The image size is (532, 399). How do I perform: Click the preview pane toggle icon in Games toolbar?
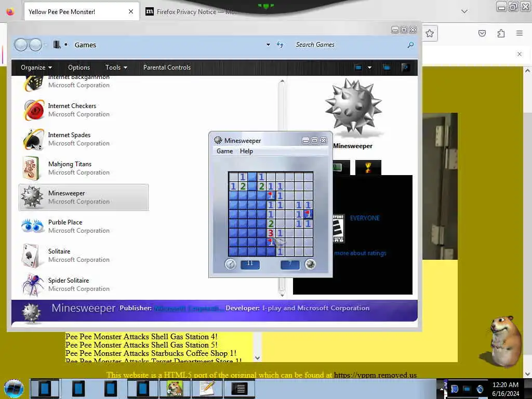point(387,68)
